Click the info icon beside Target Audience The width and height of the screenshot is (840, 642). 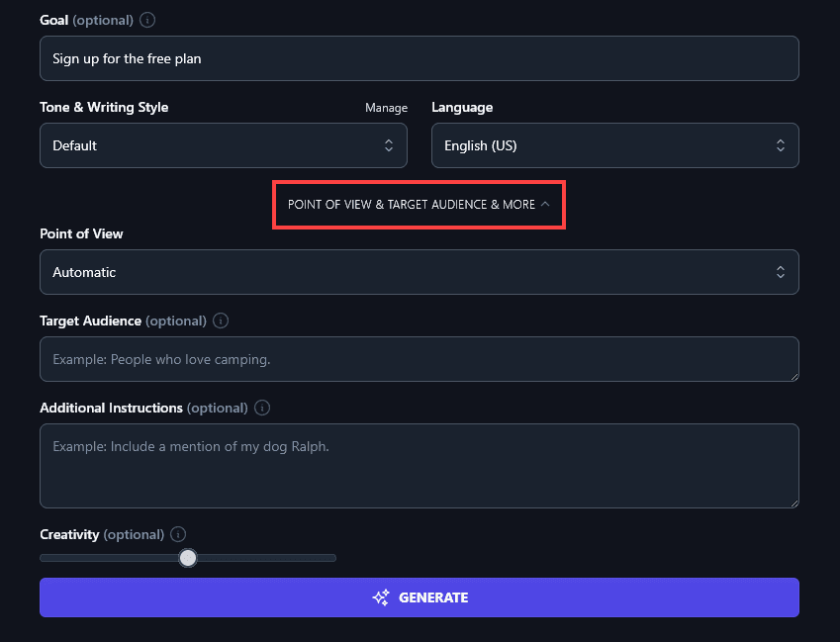tap(221, 320)
